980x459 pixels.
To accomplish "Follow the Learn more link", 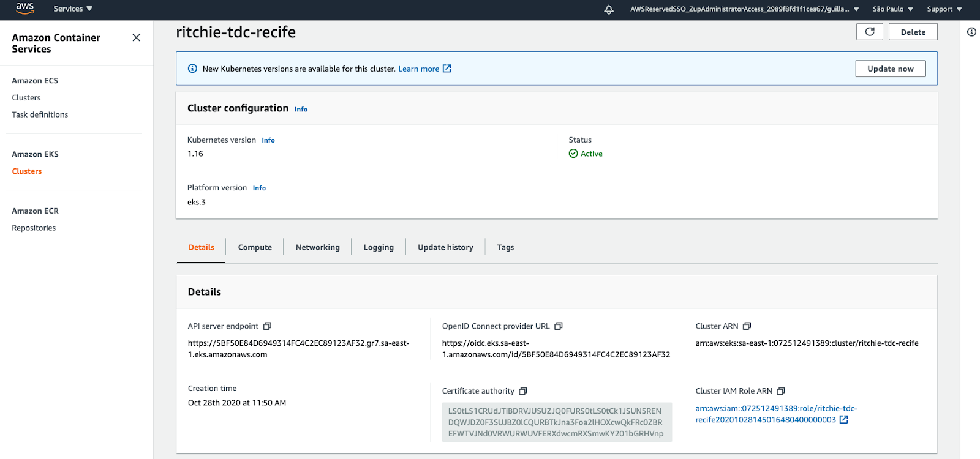I will point(419,69).
